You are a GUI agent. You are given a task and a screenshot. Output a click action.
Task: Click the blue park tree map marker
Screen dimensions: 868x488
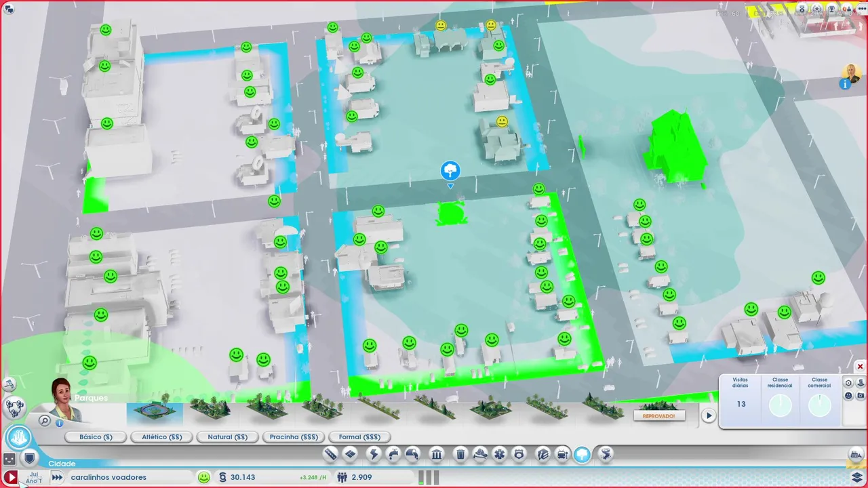tap(450, 171)
